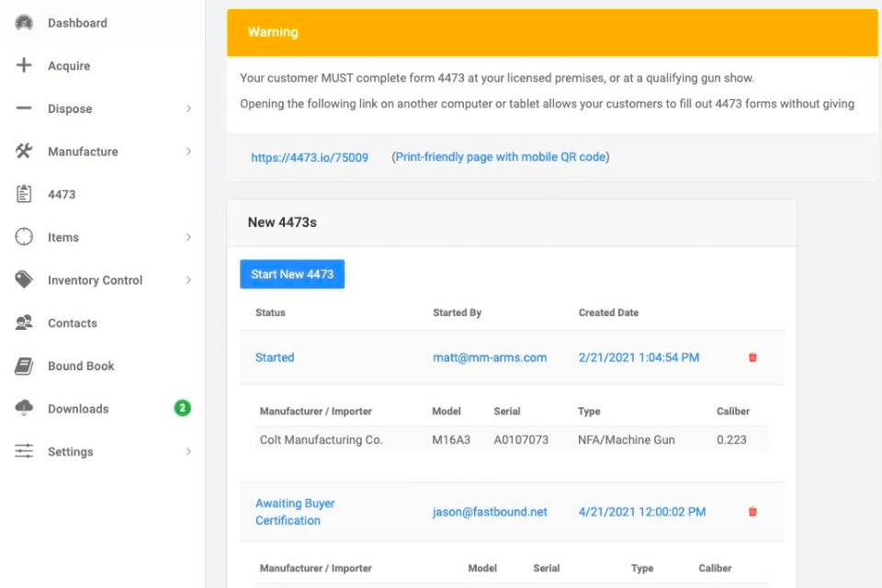Delete the Awaiting Buyer Certification 4473
This screenshot has height=588, width=882.
752,512
